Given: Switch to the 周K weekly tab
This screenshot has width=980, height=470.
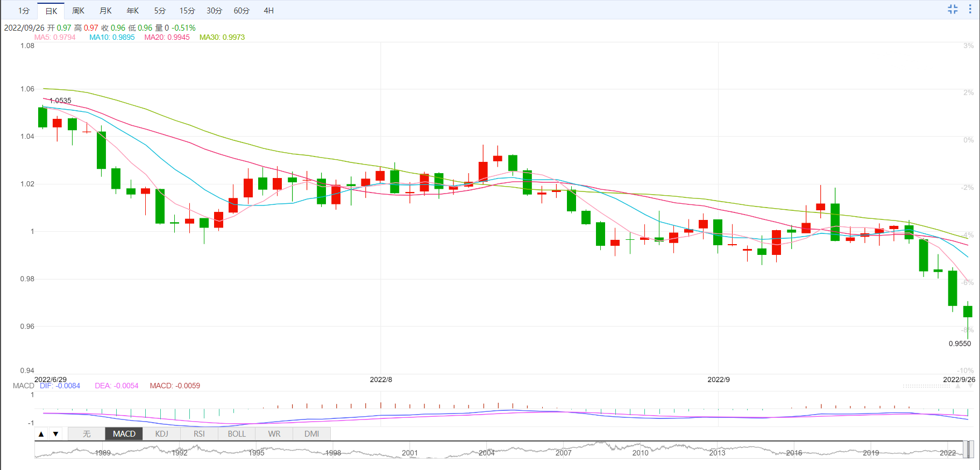Looking at the screenshot, I should coord(79,11).
